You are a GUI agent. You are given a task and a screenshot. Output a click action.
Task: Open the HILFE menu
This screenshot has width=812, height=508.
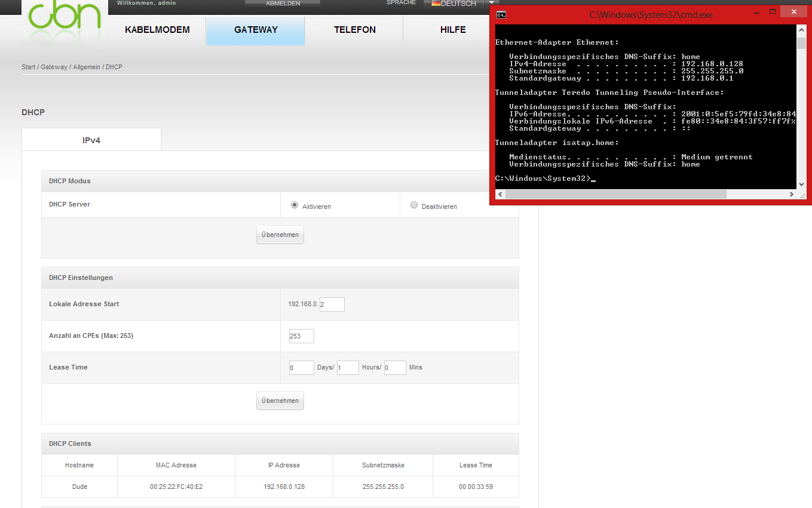click(453, 30)
